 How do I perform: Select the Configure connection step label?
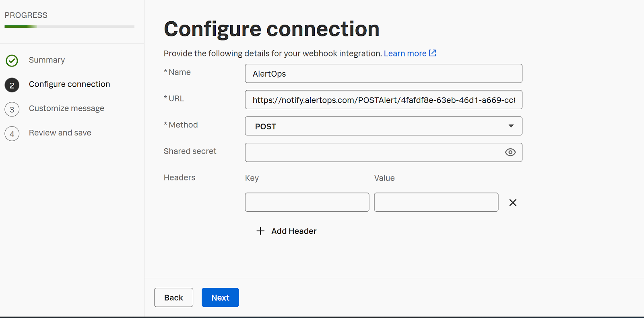tap(69, 84)
